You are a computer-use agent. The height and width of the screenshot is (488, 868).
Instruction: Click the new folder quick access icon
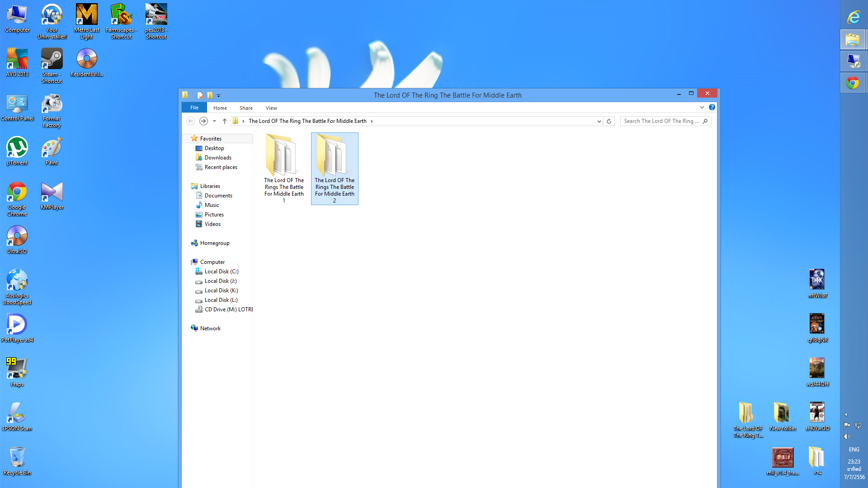pos(210,95)
